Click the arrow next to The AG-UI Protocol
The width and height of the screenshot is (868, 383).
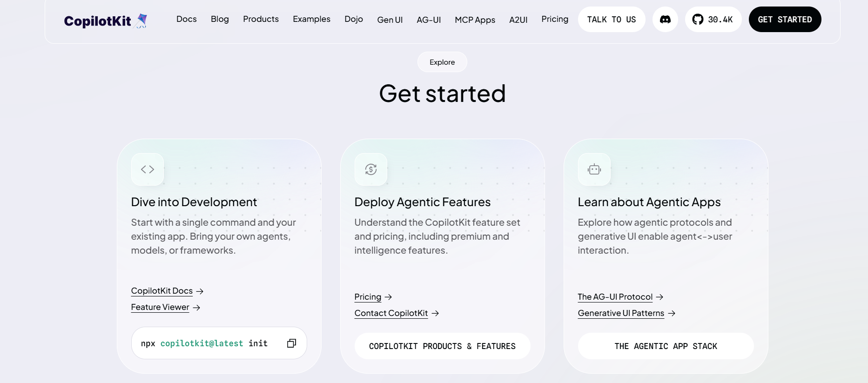(x=659, y=297)
